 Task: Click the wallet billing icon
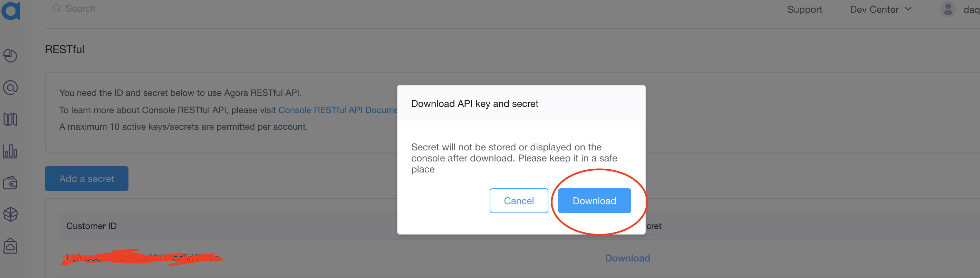10,183
